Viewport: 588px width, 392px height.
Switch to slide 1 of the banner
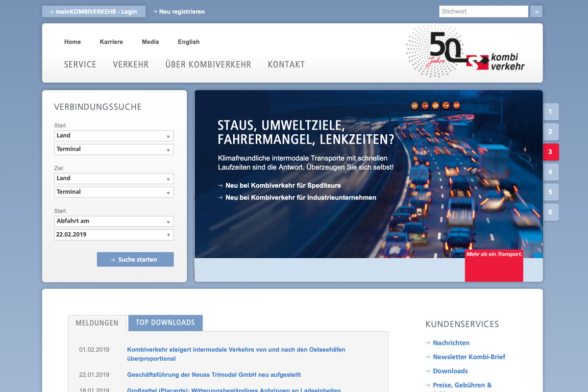click(550, 112)
